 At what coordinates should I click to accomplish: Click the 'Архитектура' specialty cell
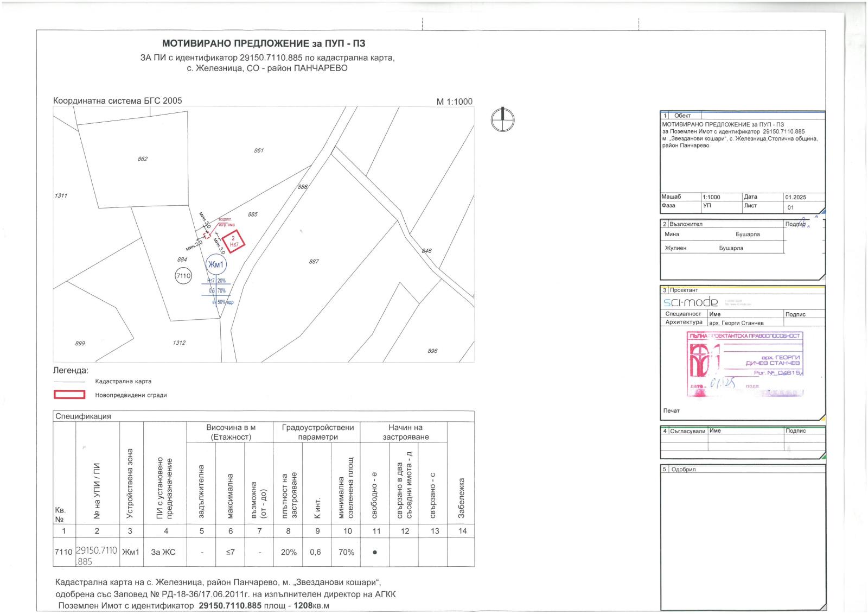point(684,322)
